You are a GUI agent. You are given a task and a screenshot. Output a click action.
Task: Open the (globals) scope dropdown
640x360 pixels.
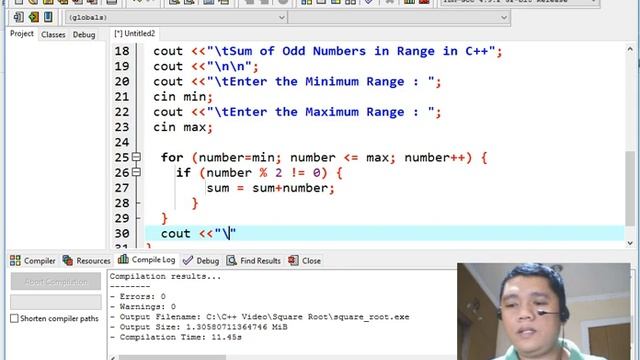176,18
